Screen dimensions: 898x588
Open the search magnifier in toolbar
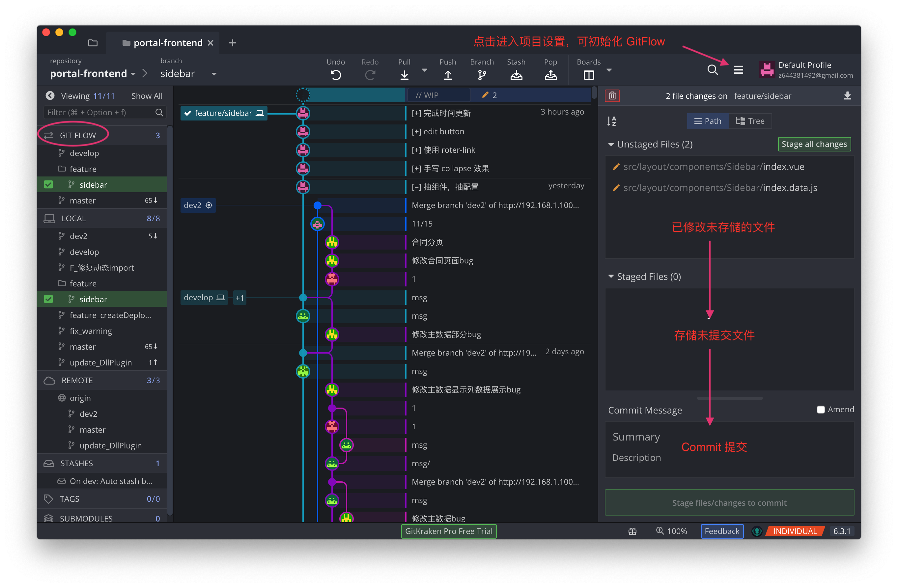[712, 70]
